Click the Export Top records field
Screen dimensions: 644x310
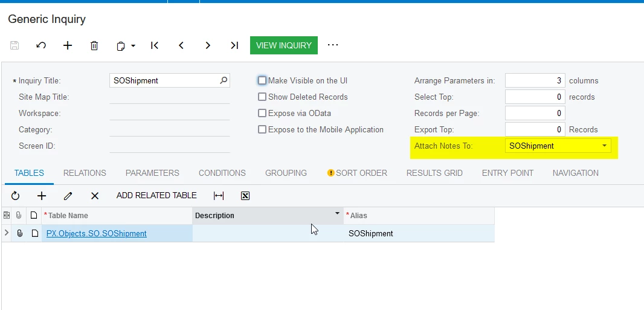coord(535,130)
